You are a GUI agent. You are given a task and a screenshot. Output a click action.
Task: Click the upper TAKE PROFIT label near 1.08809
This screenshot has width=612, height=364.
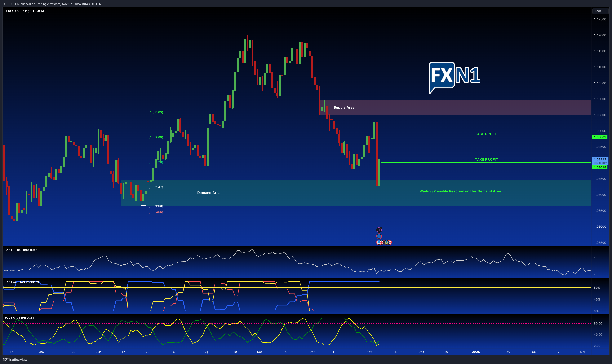click(x=486, y=134)
